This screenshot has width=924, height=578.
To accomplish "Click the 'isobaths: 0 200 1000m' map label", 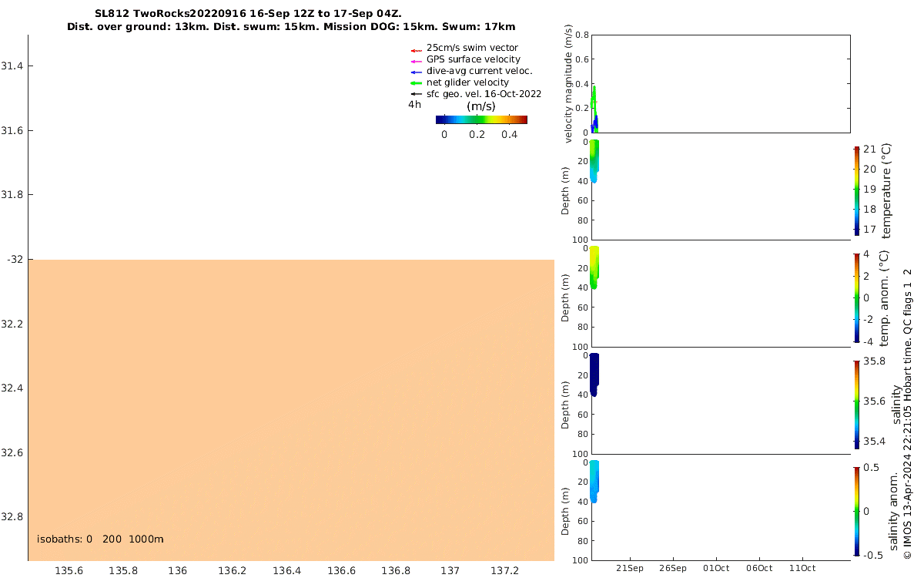I will 100,539.
